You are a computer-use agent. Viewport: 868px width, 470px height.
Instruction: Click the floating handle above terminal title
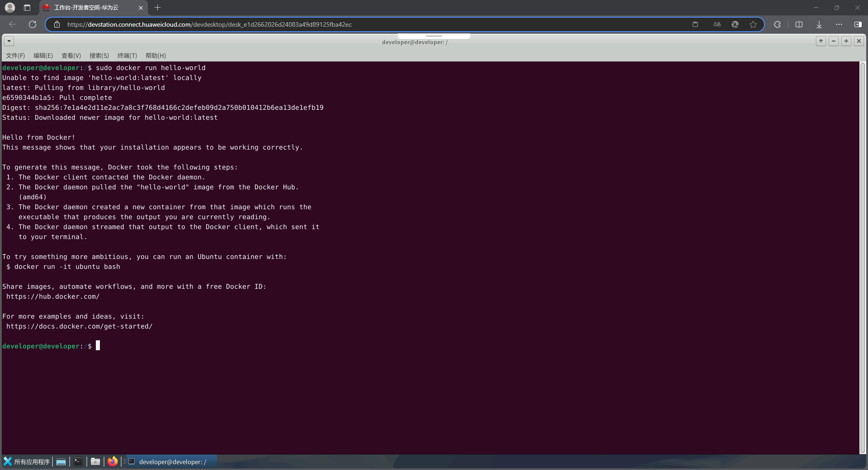coord(434,36)
